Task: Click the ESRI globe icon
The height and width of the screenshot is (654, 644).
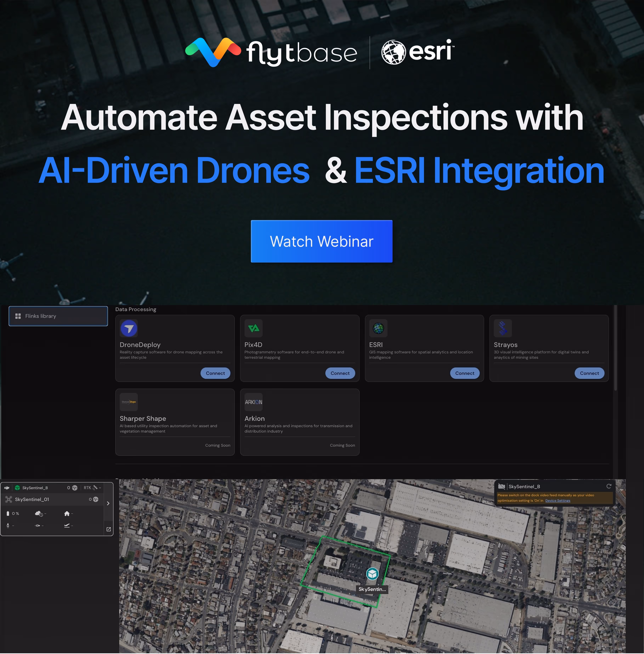Action: [x=378, y=328]
